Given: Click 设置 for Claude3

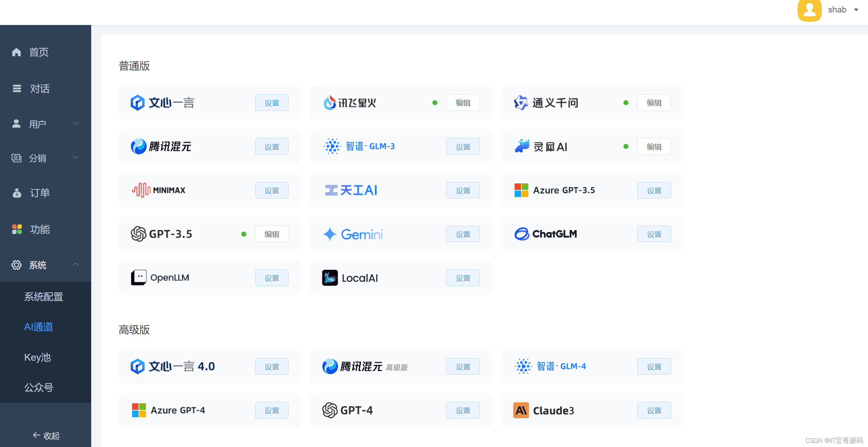Looking at the screenshot, I should [x=654, y=410].
